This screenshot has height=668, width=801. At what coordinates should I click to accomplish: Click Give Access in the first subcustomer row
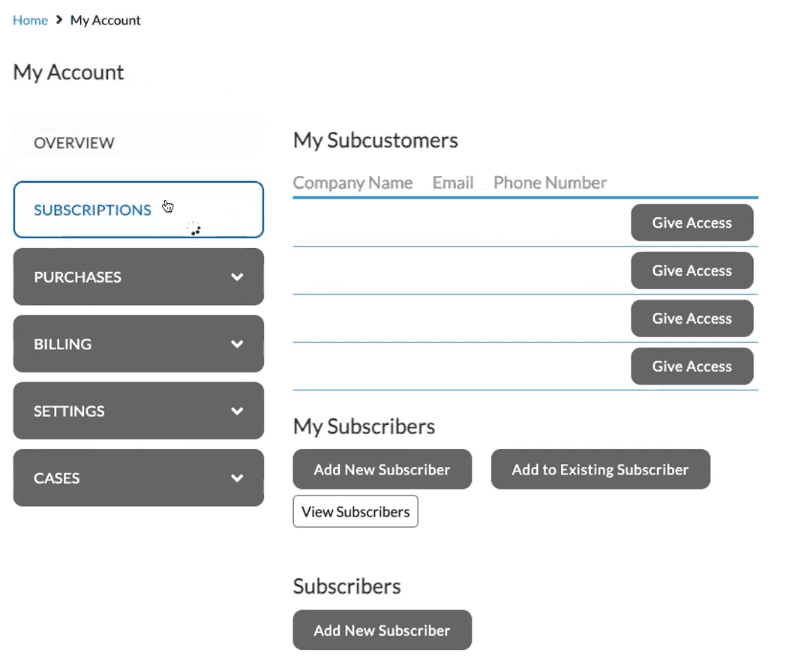pyautogui.click(x=692, y=223)
